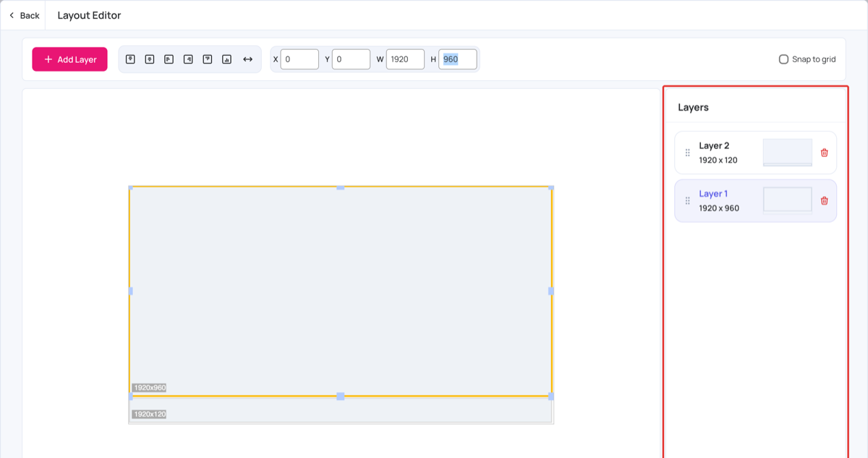Click the horizontal double-arrow stretch icon

(x=247, y=59)
